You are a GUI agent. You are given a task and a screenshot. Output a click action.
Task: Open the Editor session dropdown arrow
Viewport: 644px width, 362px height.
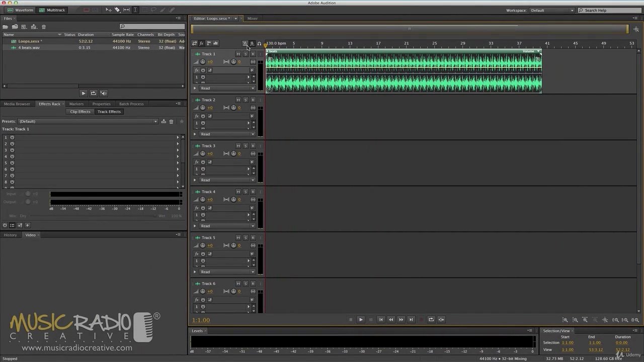235,19
